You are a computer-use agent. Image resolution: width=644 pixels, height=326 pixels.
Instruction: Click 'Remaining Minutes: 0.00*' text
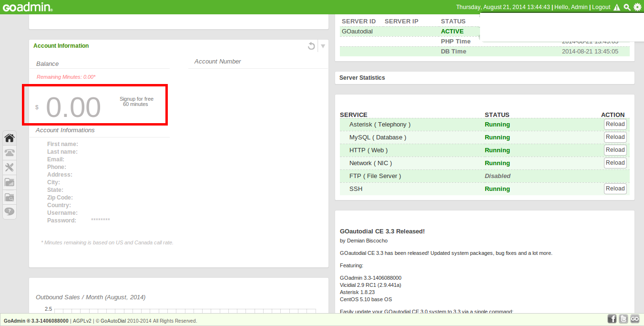[66, 77]
